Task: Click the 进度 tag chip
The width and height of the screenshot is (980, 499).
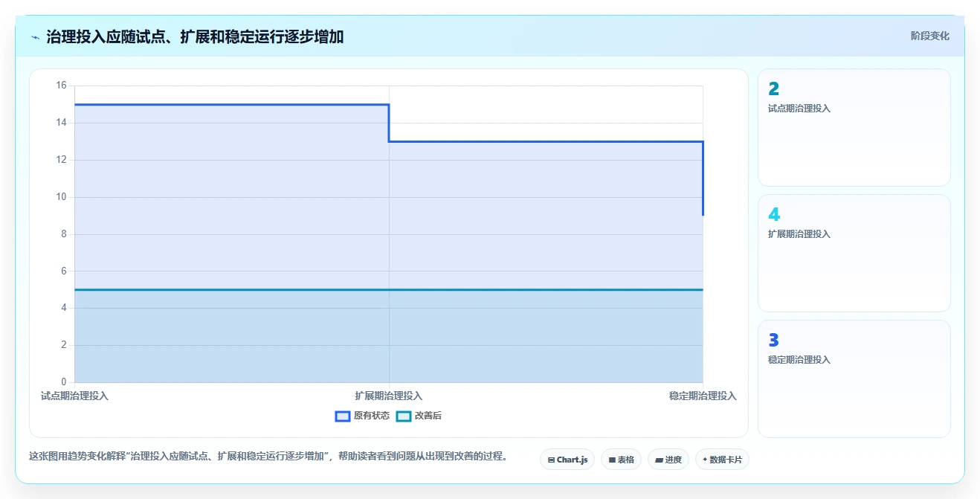Action: (668, 460)
